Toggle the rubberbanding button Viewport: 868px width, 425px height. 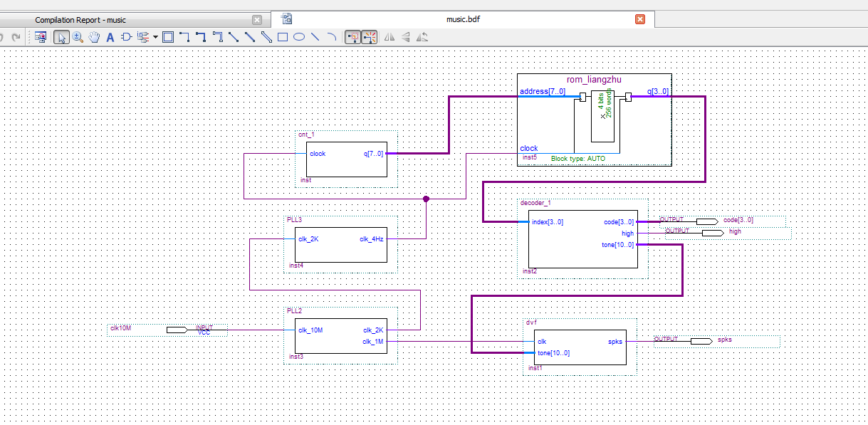point(352,37)
